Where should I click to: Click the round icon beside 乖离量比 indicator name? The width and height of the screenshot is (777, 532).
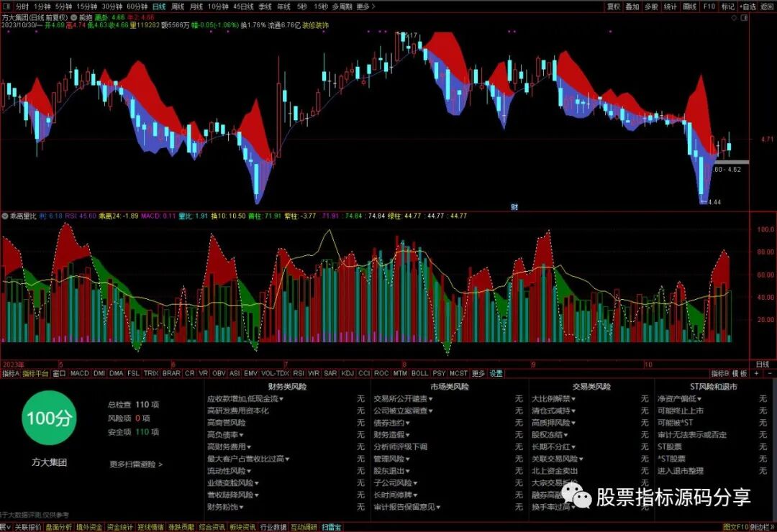[6, 216]
